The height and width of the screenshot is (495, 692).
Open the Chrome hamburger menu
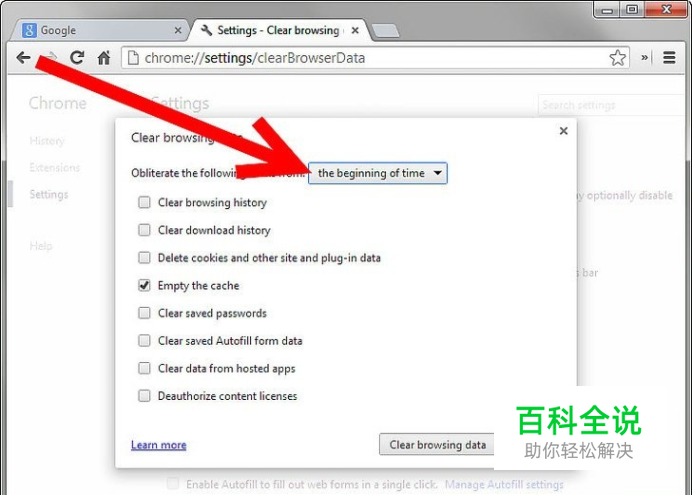click(669, 58)
